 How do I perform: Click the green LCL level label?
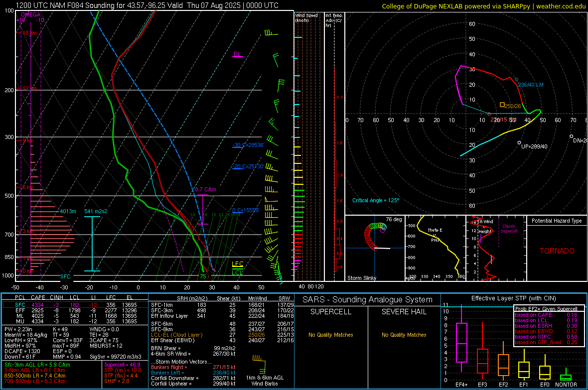pyautogui.click(x=237, y=272)
